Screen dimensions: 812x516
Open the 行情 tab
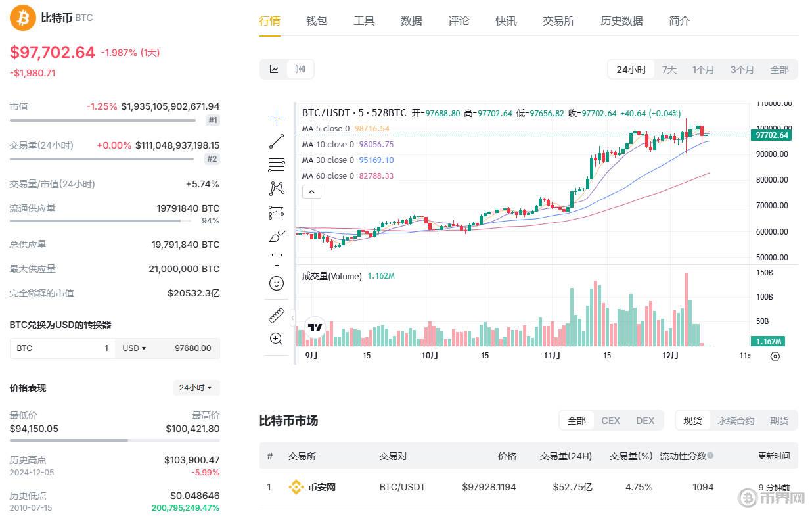click(269, 21)
